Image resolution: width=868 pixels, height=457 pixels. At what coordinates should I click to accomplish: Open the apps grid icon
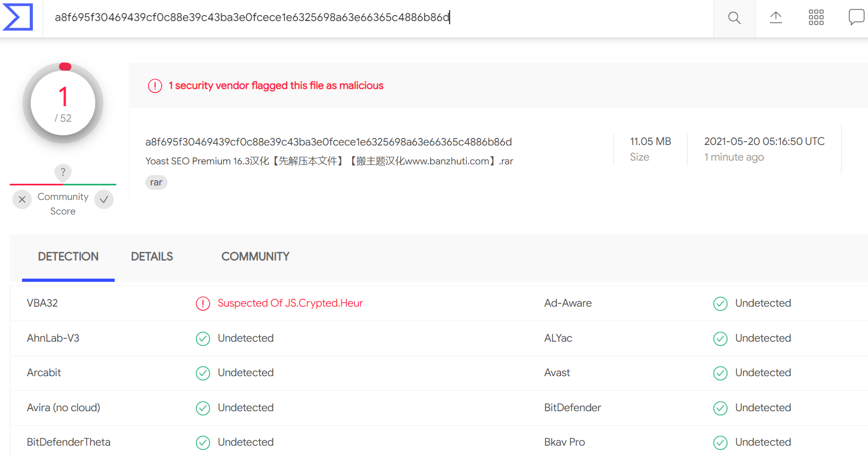click(816, 17)
